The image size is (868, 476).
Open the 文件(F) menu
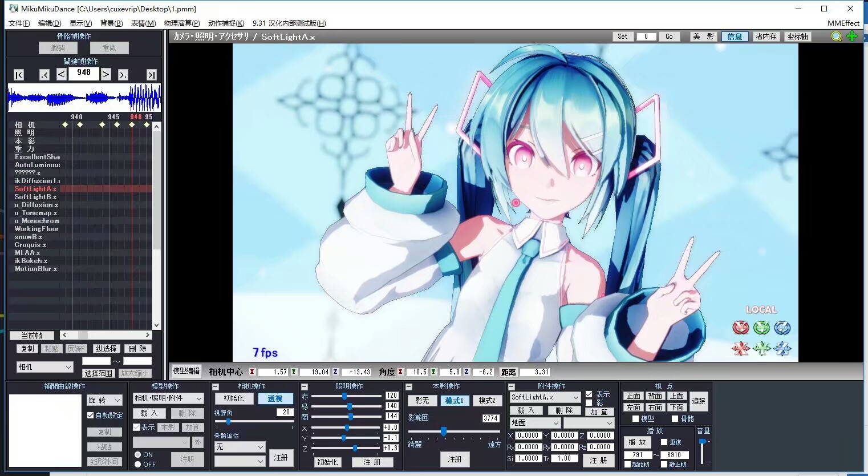click(x=19, y=23)
